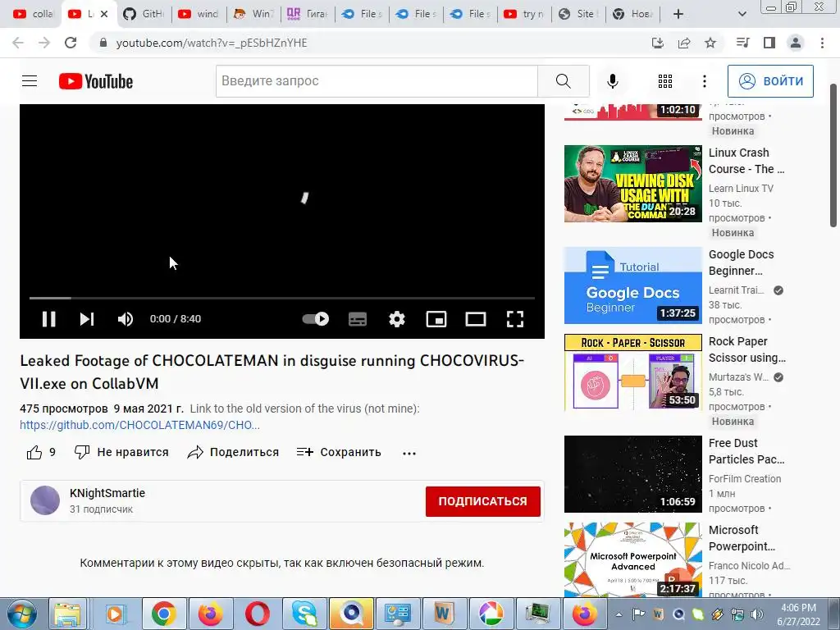The width and height of the screenshot is (840, 630).
Task: Open the taskbar volume speaker icon
Action: (757, 614)
